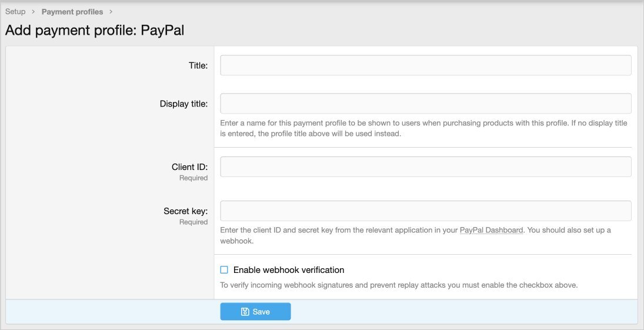This screenshot has height=330, width=644.
Task: Focus the Title input field
Action: 425,65
